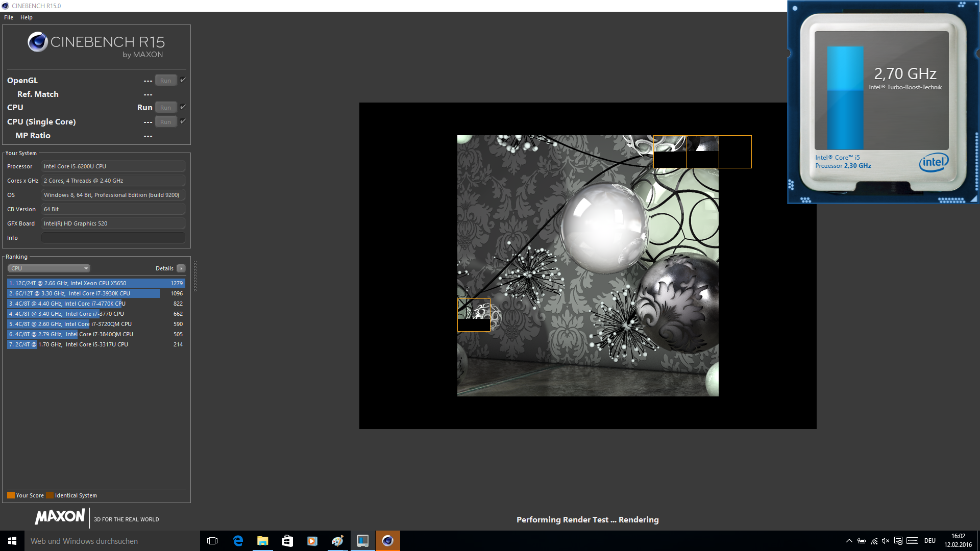Toggle the CPU Single Core checkbox

click(x=183, y=121)
